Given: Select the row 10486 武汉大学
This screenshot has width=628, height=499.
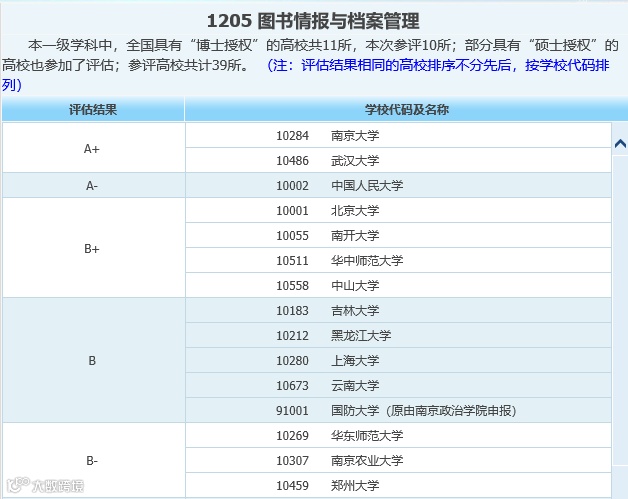Looking at the screenshot, I should click(398, 161).
